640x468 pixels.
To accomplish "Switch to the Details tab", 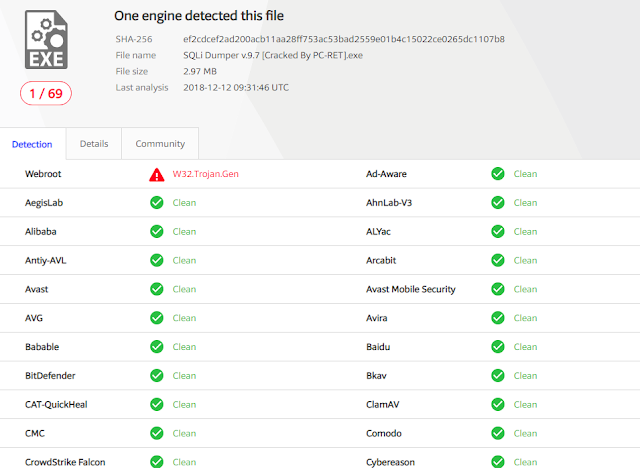I will (x=94, y=144).
